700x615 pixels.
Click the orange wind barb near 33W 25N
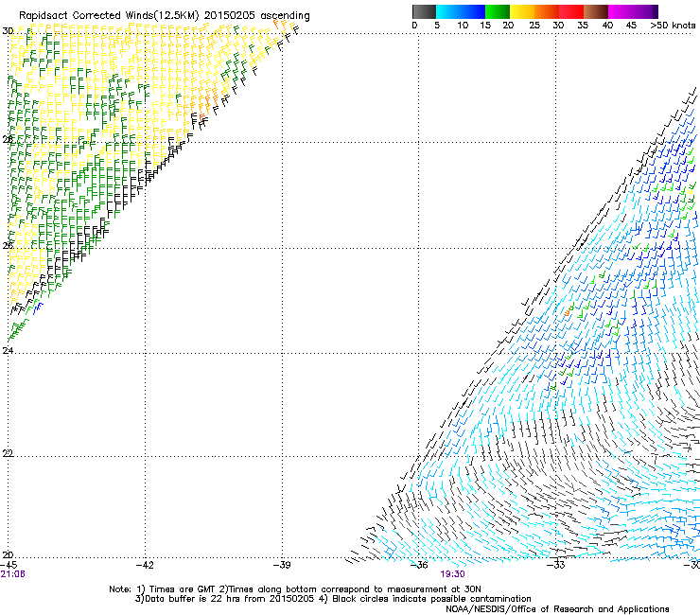[x=568, y=310]
